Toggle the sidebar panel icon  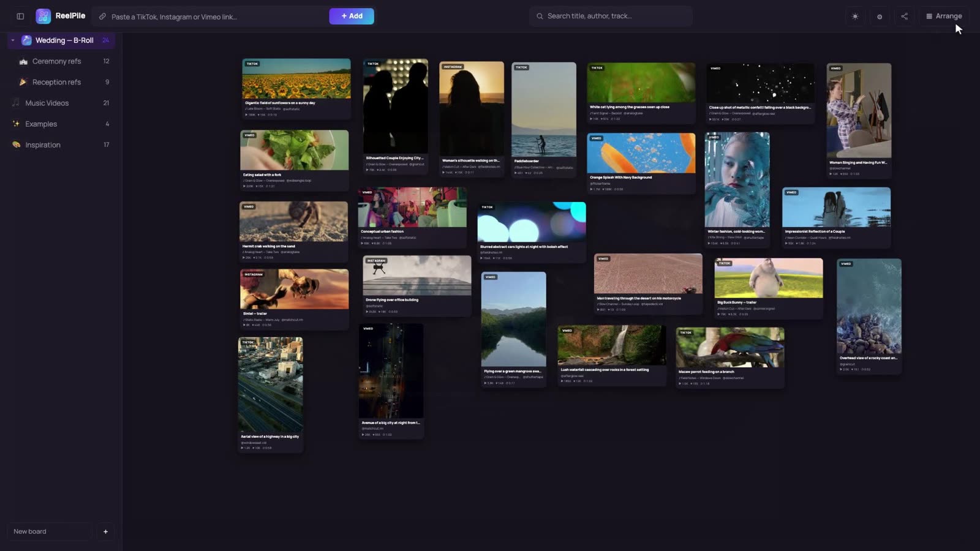tap(20, 17)
